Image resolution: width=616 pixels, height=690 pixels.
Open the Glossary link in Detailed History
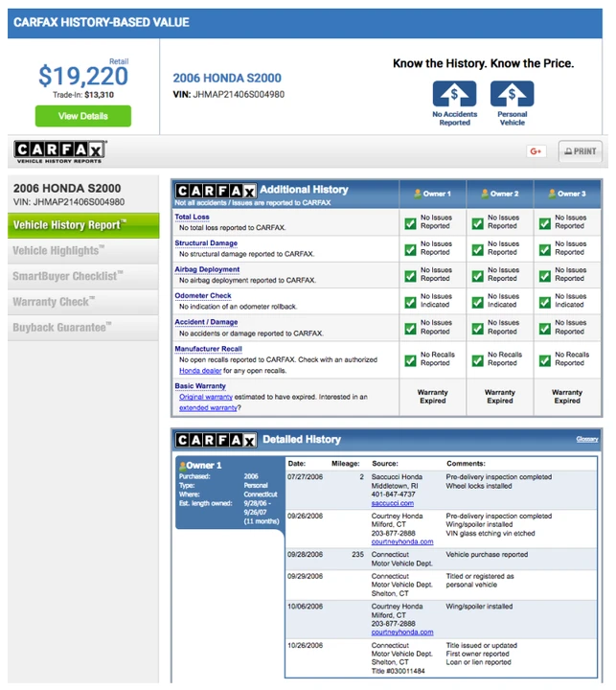click(587, 439)
